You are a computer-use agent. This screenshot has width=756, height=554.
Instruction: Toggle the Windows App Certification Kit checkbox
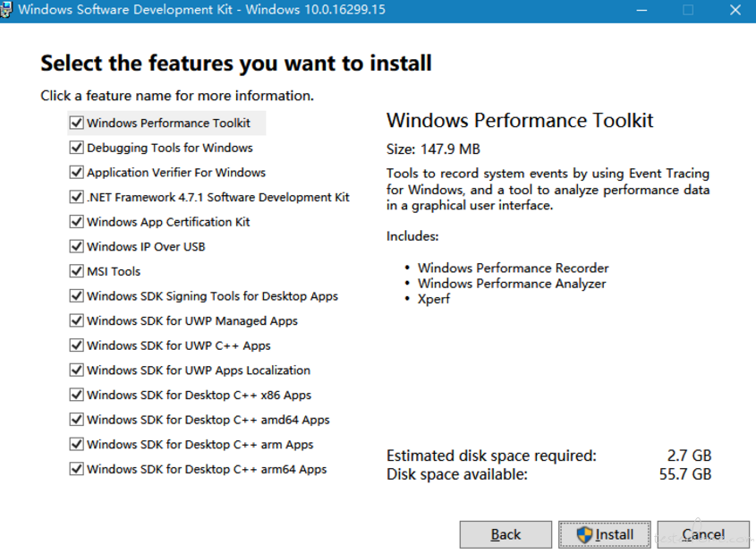(x=77, y=222)
